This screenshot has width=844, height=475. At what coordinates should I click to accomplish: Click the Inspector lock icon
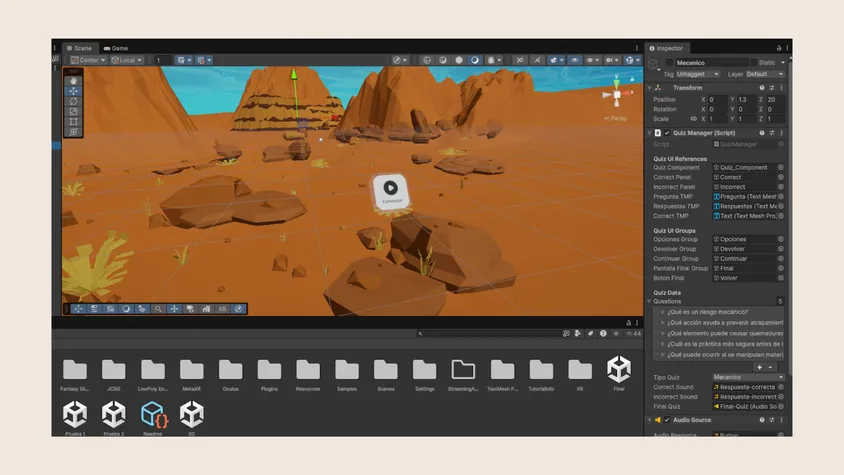pyautogui.click(x=778, y=48)
